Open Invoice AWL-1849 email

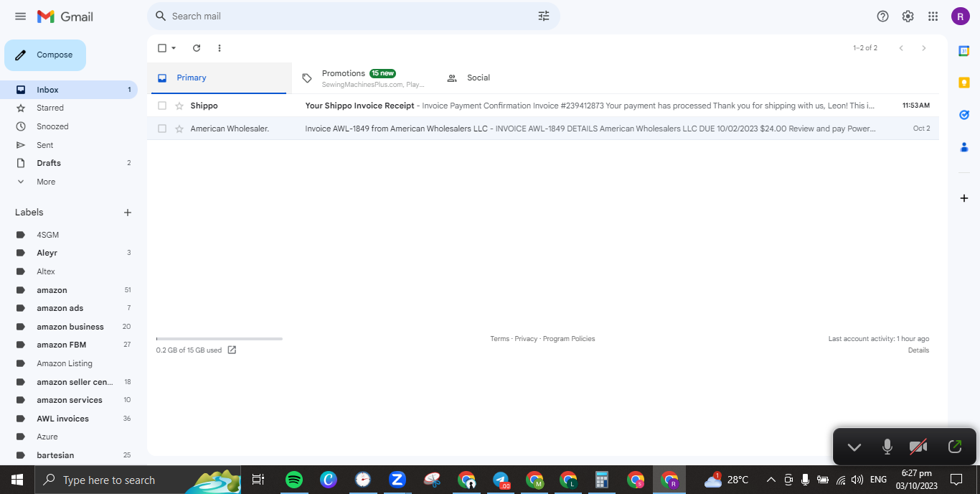coord(543,129)
